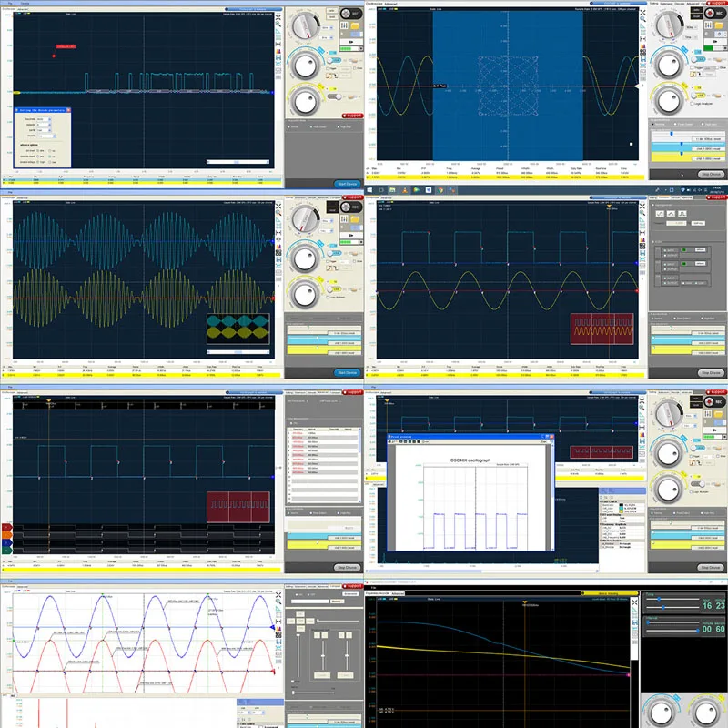Image resolution: width=728 pixels, height=728 pixels.
Task: Click blue channel marker in logic analyzer window
Action: (6, 542)
